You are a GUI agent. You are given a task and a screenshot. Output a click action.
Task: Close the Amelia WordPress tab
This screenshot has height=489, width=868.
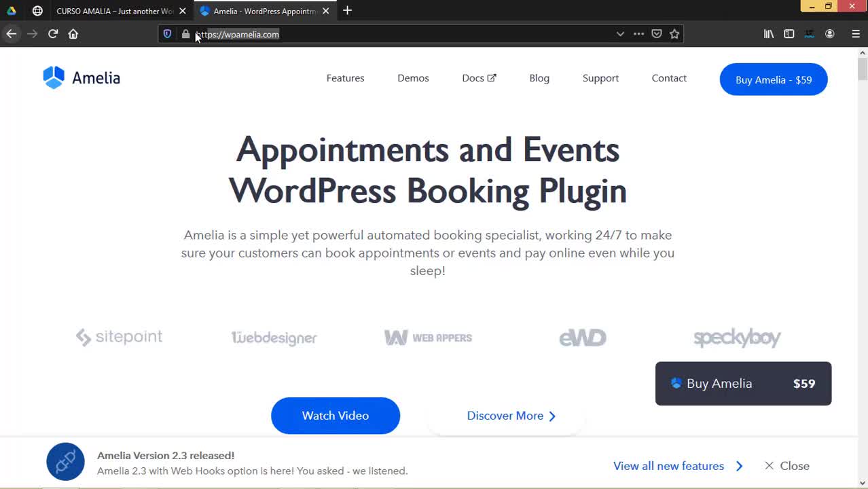click(x=326, y=11)
